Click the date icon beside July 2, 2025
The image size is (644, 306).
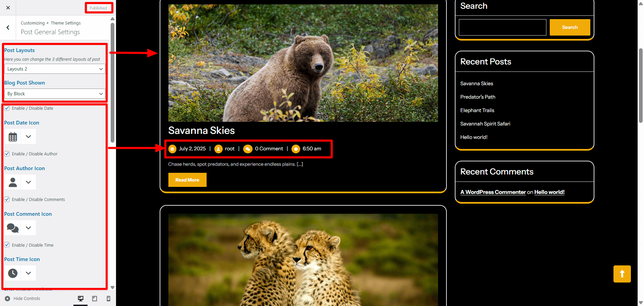(x=172, y=149)
